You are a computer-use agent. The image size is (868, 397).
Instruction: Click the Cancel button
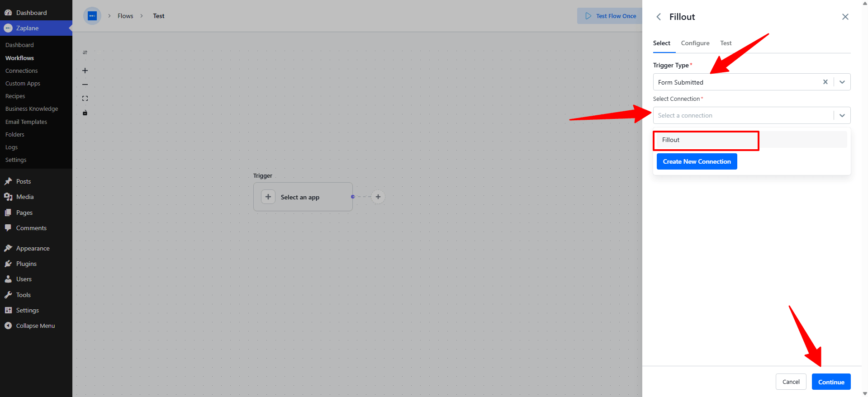click(x=791, y=382)
